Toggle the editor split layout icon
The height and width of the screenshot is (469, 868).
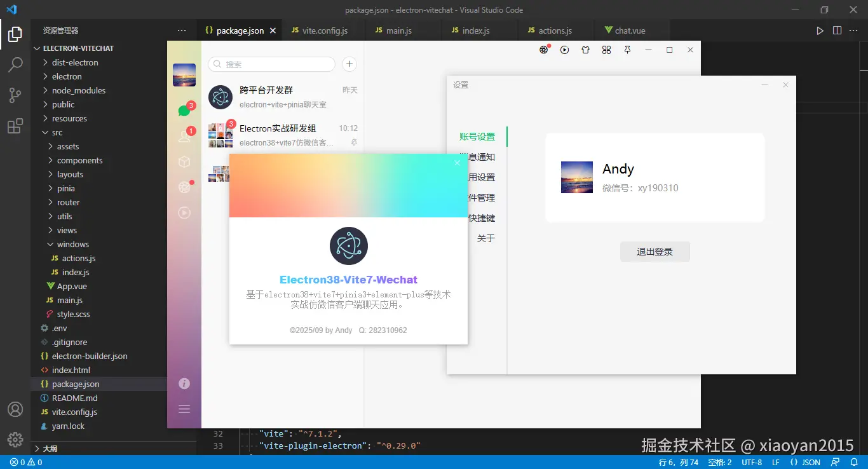click(x=837, y=30)
